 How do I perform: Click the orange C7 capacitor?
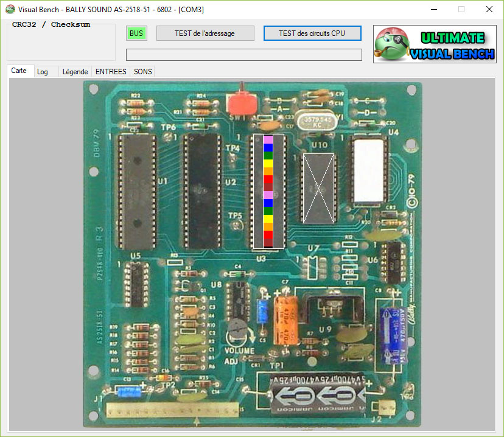[285, 320]
